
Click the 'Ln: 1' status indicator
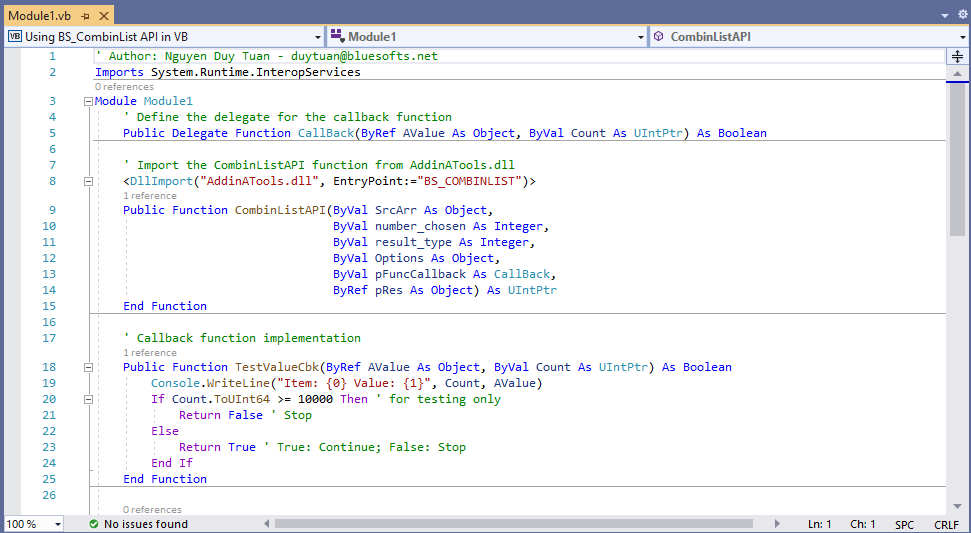click(819, 524)
